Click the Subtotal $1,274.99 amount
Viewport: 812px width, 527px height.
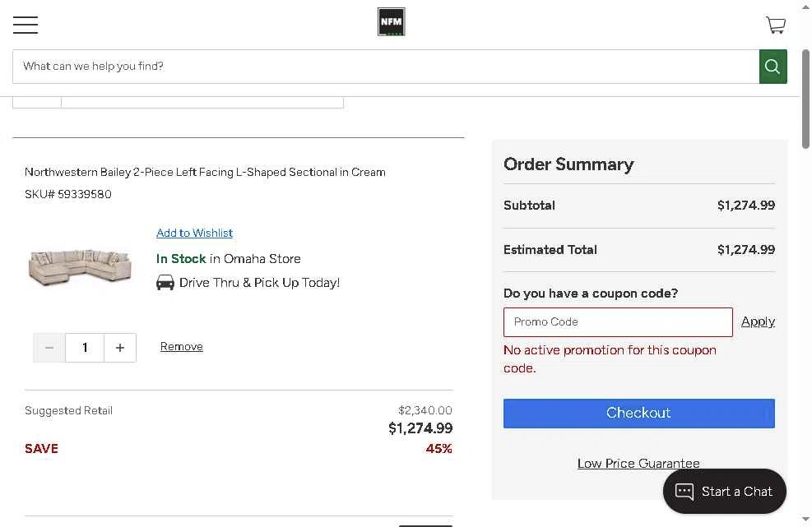click(x=745, y=205)
